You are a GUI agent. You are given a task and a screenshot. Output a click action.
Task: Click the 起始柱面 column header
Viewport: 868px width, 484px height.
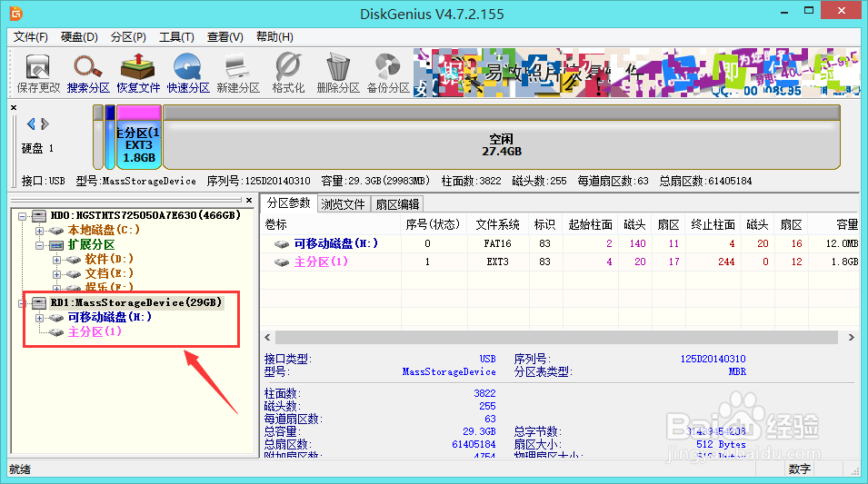[x=590, y=224]
